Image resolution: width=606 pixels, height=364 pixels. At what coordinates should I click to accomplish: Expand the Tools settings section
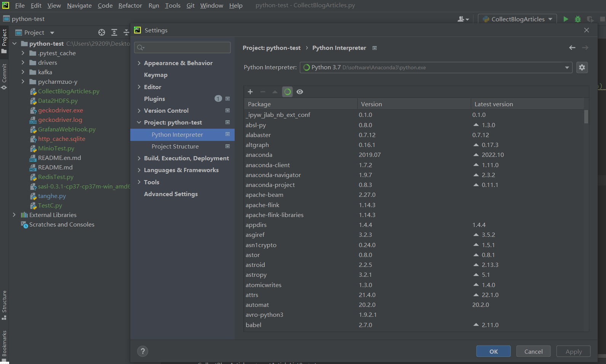coord(139,182)
